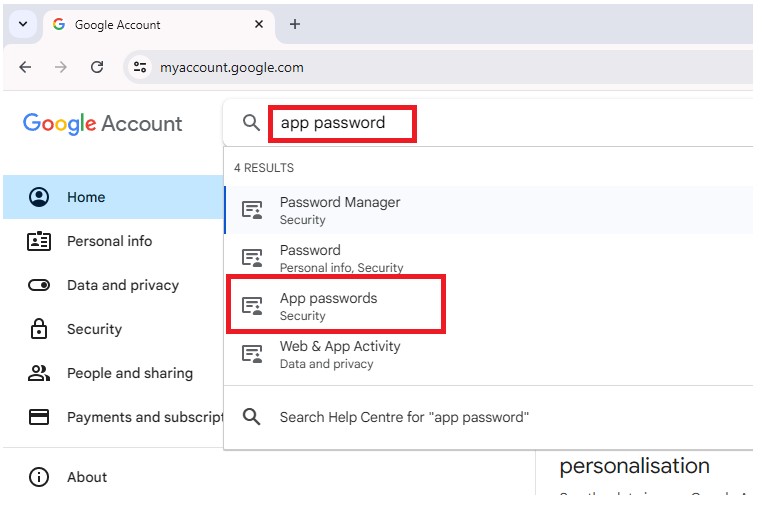Image resolution: width=764 pixels, height=507 pixels.
Task: Search Help Centre for "app password"
Action: (x=403, y=417)
